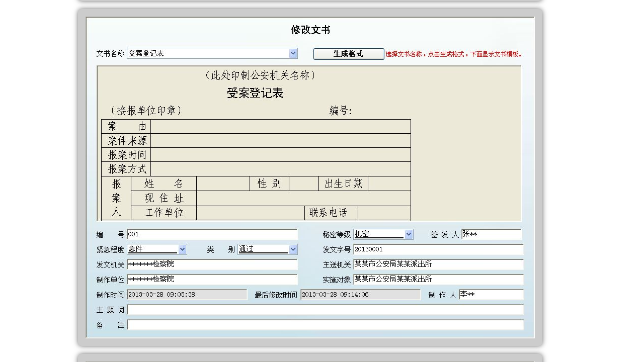The image size is (644, 362).
Task: Click the 制作人 field showing 李**
Action: coord(492,295)
